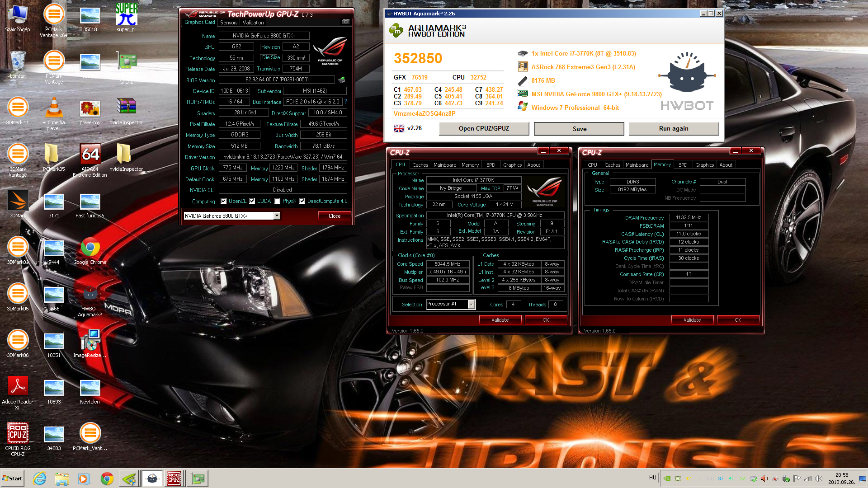This screenshot has width=868, height=488.
Task: Toggle the DirectCompute 4.0 checkbox
Action: pos(302,201)
